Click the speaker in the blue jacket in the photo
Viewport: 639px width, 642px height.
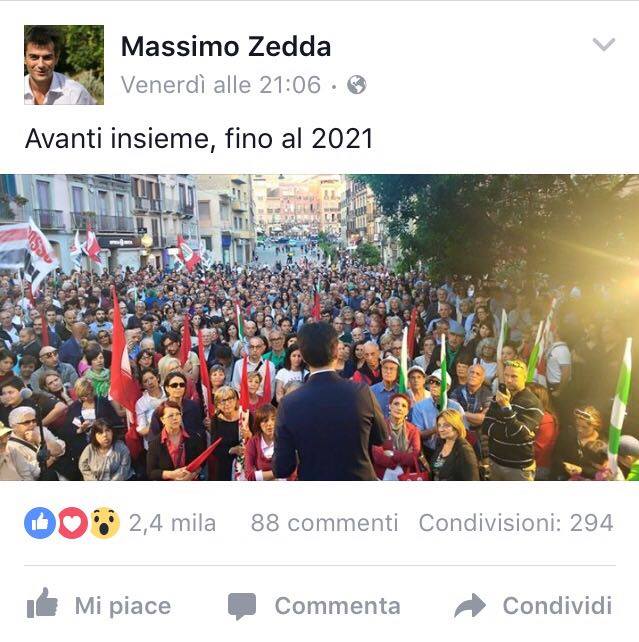(x=327, y=403)
